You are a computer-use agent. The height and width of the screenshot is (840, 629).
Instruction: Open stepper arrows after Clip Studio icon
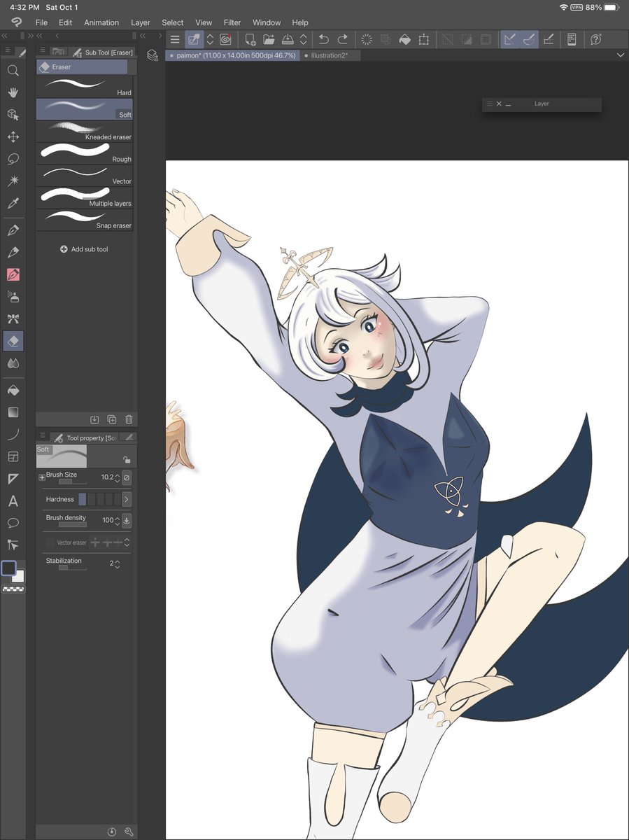pos(210,40)
